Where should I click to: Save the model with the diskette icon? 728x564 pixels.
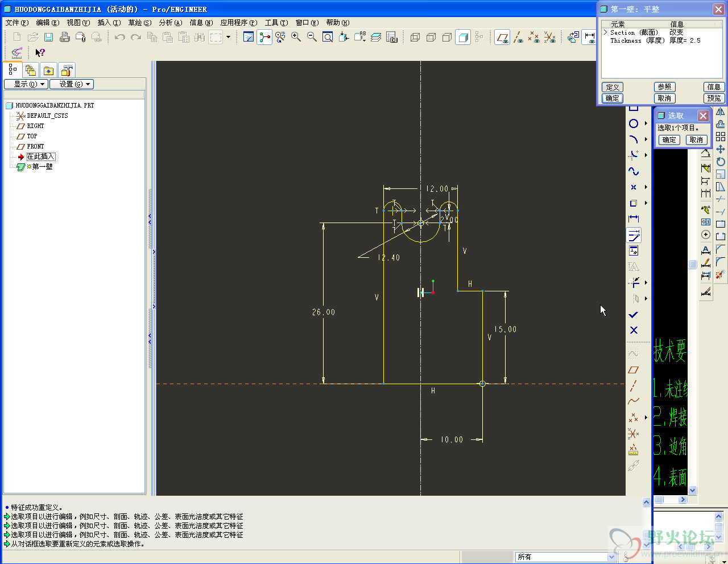point(49,37)
